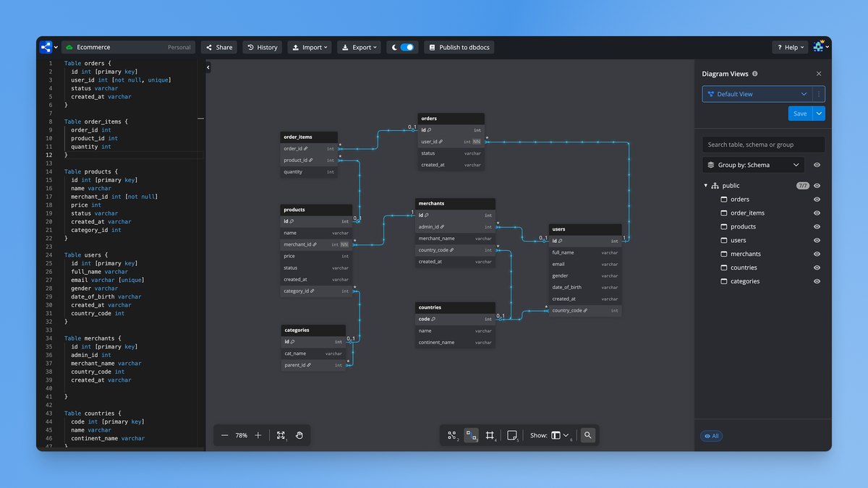Click the countries table icon in sidebar
Image resolution: width=868 pixels, height=488 pixels.
pyautogui.click(x=724, y=267)
